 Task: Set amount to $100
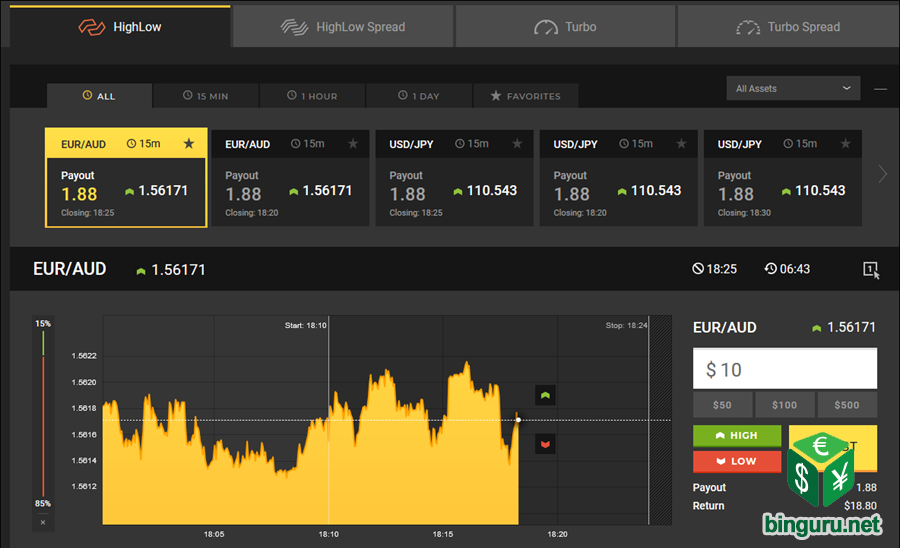click(784, 405)
